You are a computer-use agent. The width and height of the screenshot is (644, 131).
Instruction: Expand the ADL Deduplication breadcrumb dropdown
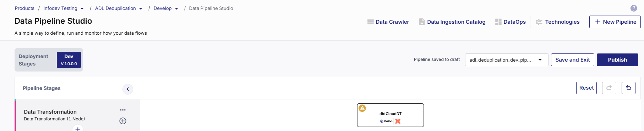tap(141, 8)
